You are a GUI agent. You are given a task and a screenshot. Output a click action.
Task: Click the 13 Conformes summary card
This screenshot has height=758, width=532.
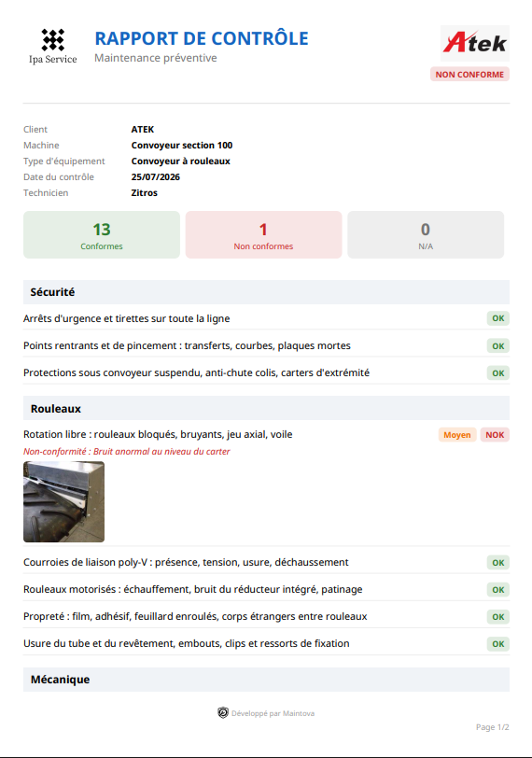(x=102, y=235)
